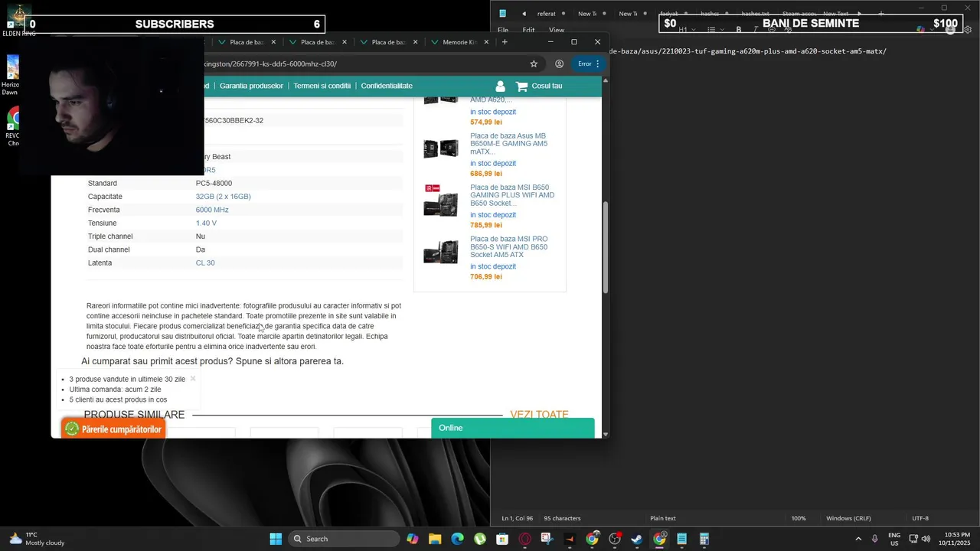Open the shopping cart icon in the site header
The height and width of the screenshot is (551, 980).
522,86
